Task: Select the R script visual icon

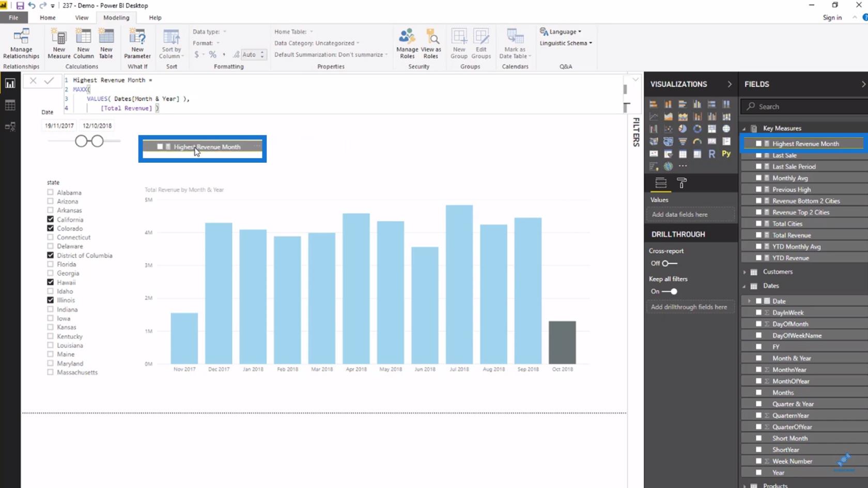Action: point(712,154)
